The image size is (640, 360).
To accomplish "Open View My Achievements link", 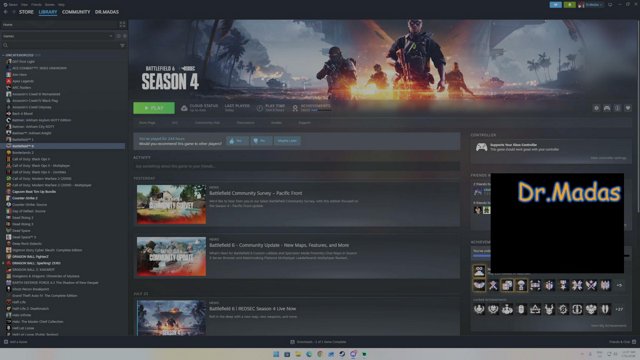I will pyautogui.click(x=608, y=326).
